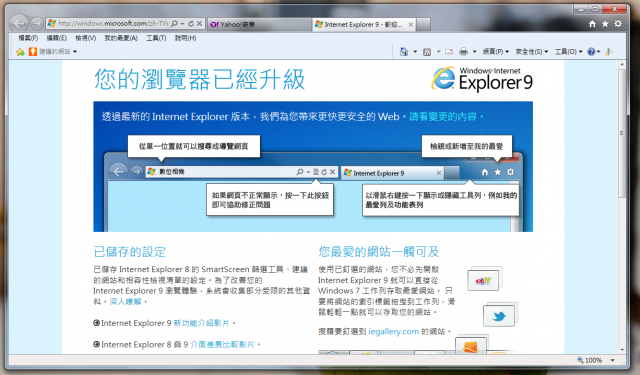Click the 您的瀏覽器已經升級 heading
The height and width of the screenshot is (375, 640).
(x=200, y=79)
